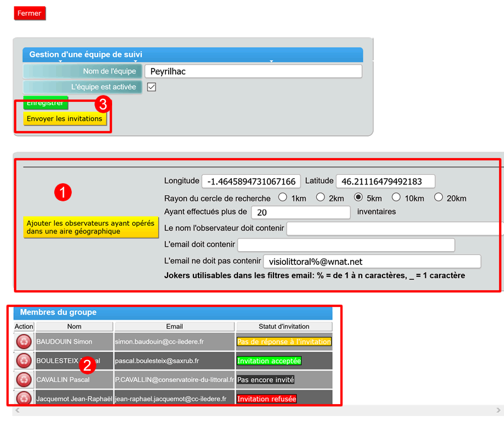Click the L'email doit contenir field
This screenshot has width=504, height=421.
pyautogui.click(x=346, y=245)
